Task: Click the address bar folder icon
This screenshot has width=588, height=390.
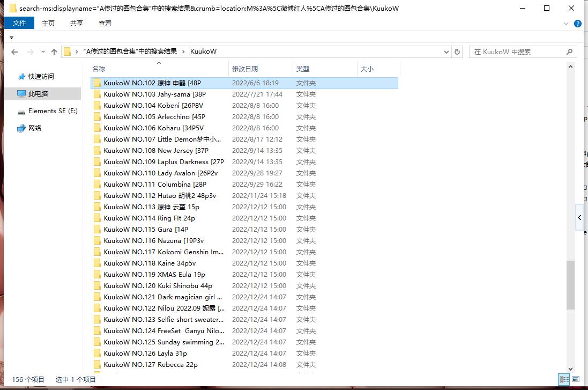Action: pos(68,52)
